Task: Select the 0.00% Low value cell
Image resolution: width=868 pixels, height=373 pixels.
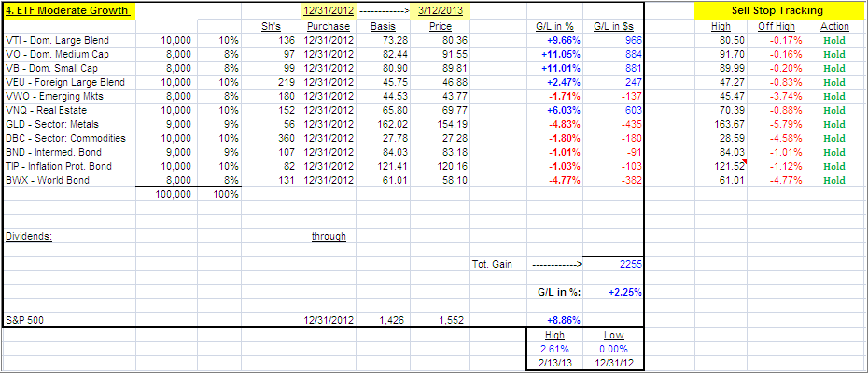Action: (614, 349)
